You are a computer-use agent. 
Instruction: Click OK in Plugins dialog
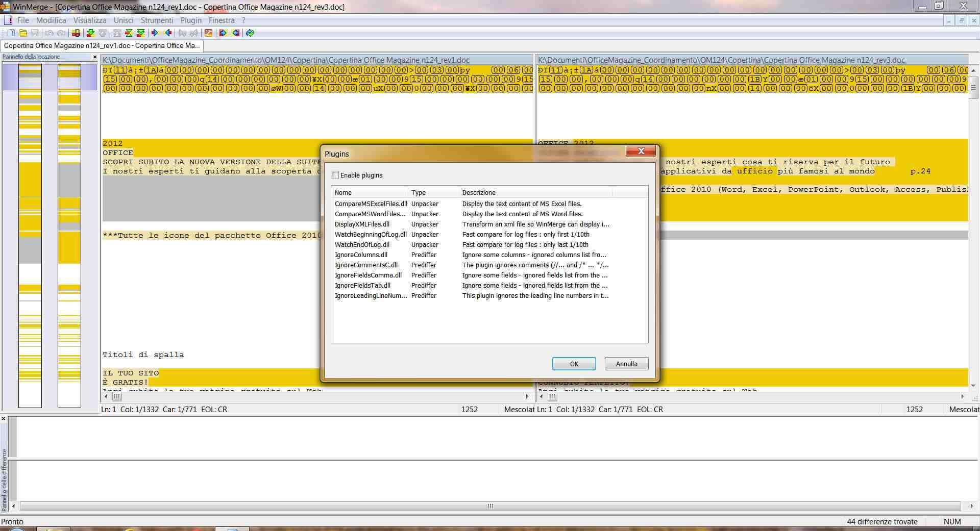(x=574, y=364)
